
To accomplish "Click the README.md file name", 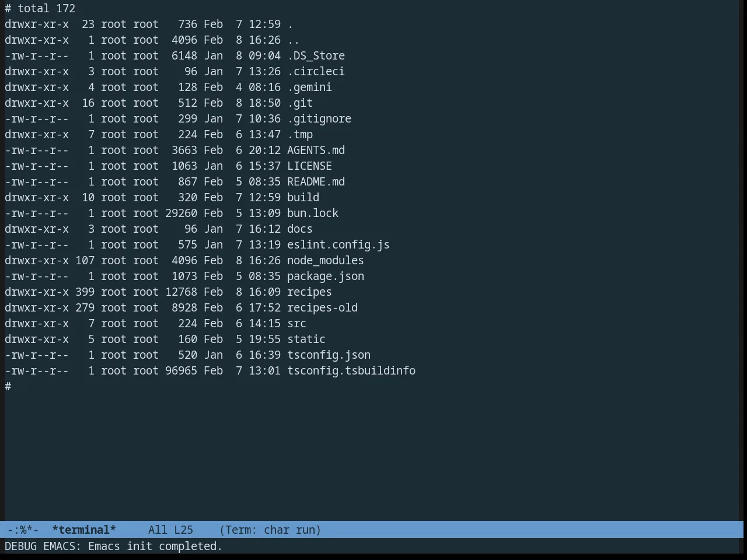I will click(316, 181).
